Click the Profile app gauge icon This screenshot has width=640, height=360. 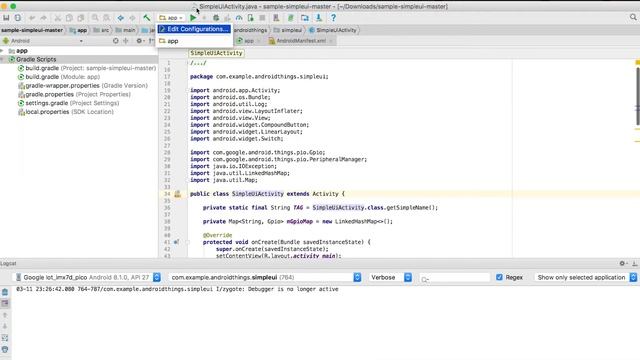(x=239, y=18)
